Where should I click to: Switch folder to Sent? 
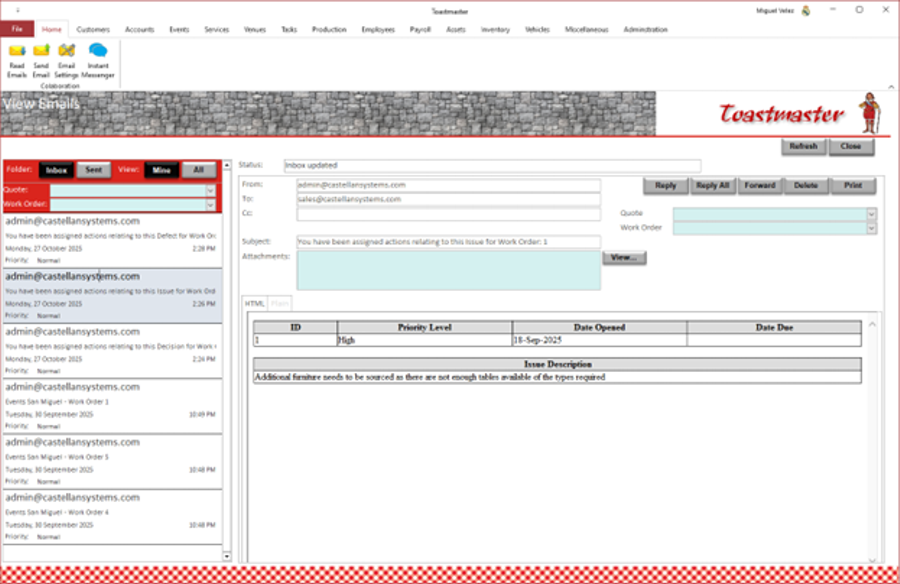tap(94, 170)
